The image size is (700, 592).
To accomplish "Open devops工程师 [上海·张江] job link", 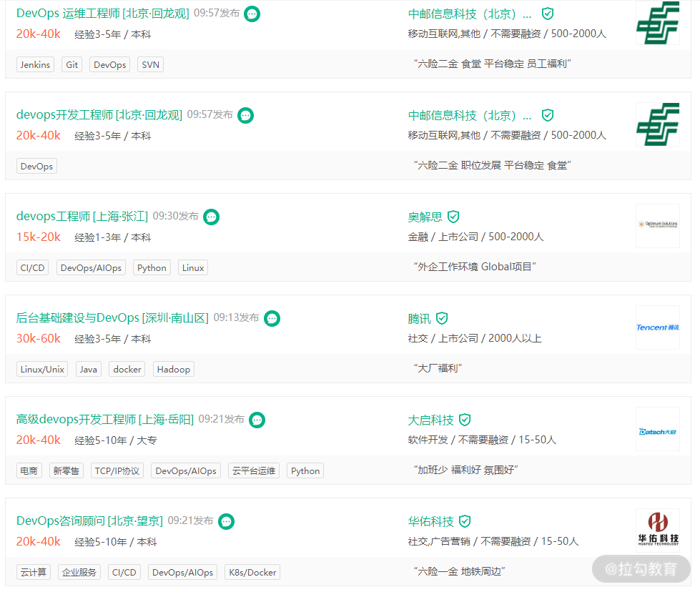I will point(82,217).
